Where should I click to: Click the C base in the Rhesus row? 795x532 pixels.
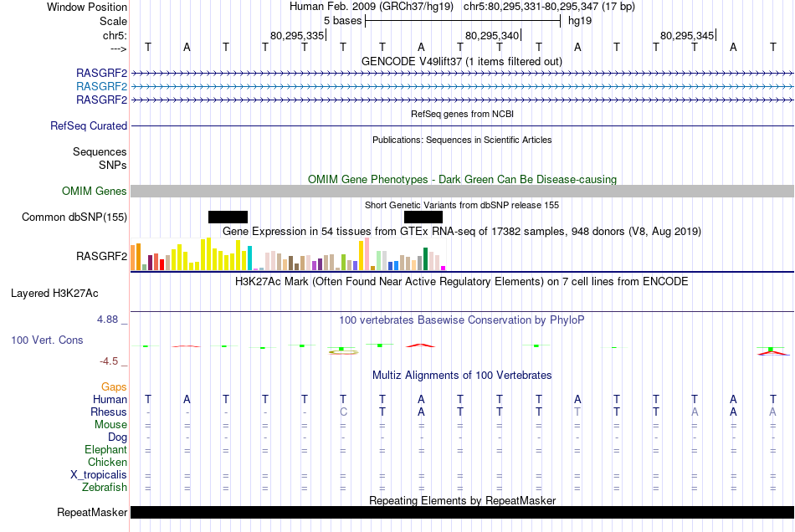pyautogui.click(x=343, y=412)
